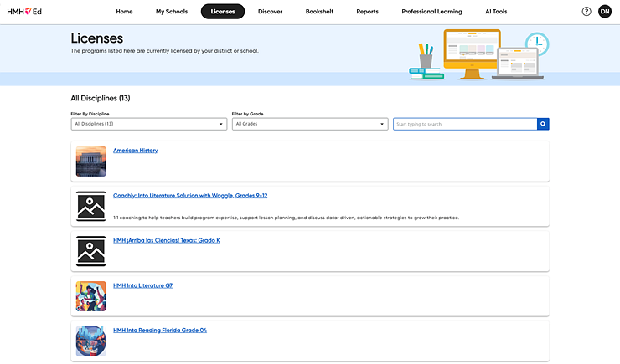This screenshot has width=620, height=364.
Task: View the Reports tab
Action: click(x=367, y=12)
